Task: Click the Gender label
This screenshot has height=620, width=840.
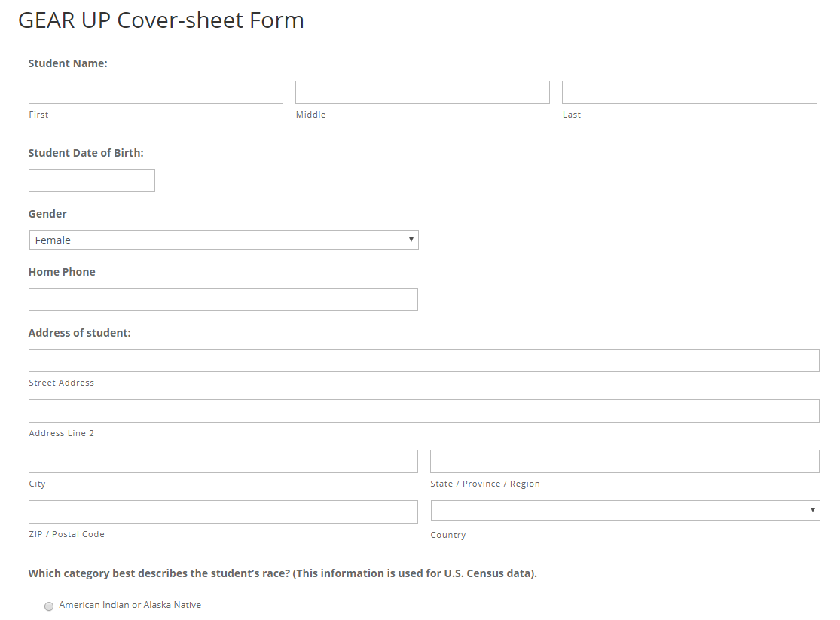Action: [x=47, y=214]
